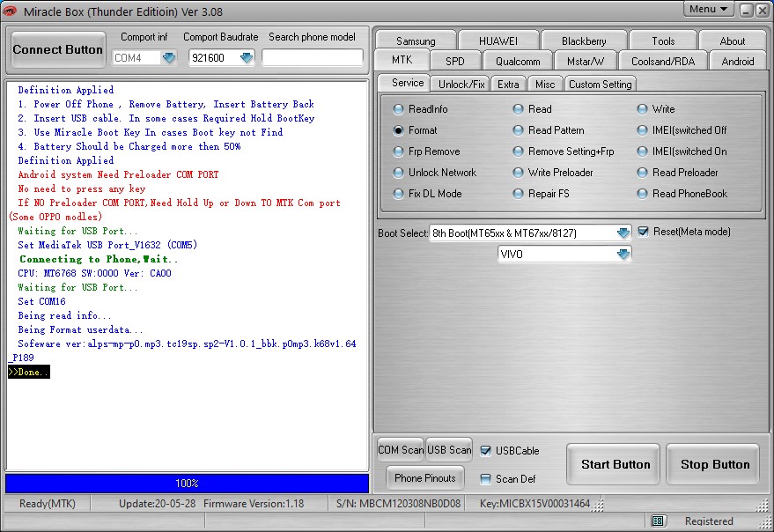Image resolution: width=774 pixels, height=532 pixels.
Task: Switch to the SPD tab
Action: tap(455, 62)
